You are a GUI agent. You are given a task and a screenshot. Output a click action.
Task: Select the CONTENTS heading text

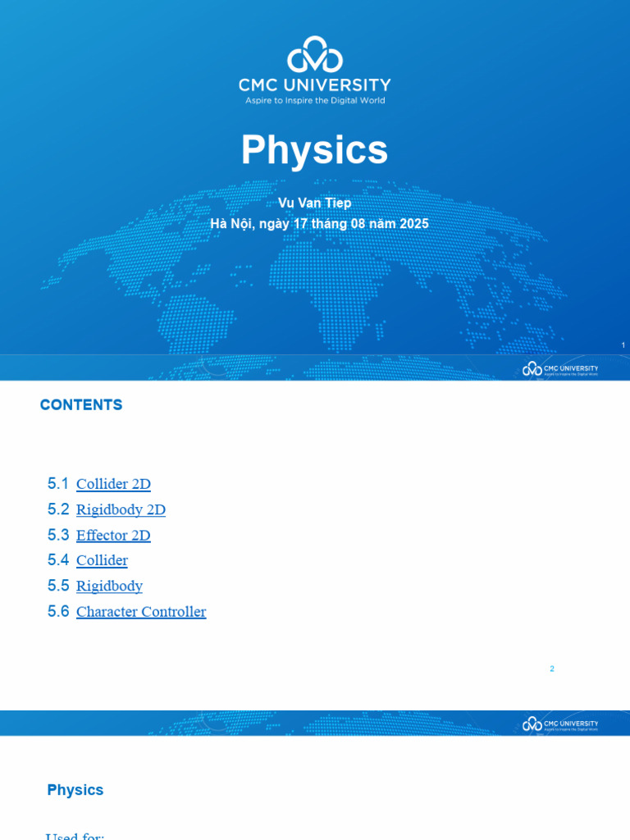point(81,405)
